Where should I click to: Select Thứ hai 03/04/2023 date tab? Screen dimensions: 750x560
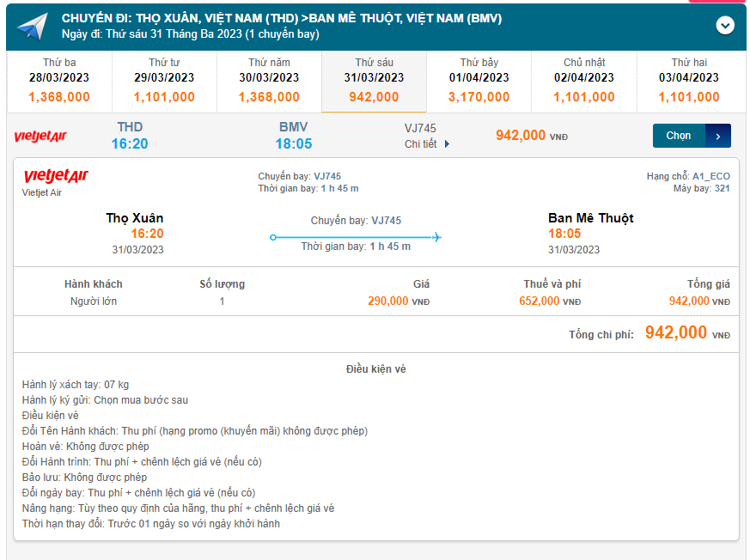click(x=689, y=81)
